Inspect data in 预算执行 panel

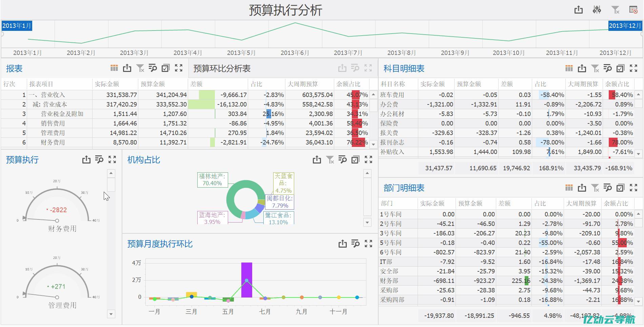coord(99,159)
